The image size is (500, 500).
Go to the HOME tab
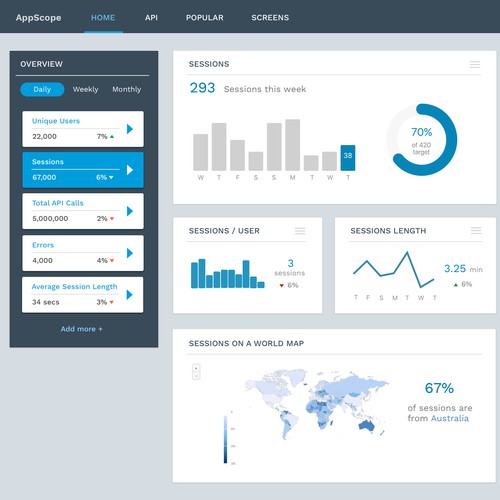coord(103,18)
